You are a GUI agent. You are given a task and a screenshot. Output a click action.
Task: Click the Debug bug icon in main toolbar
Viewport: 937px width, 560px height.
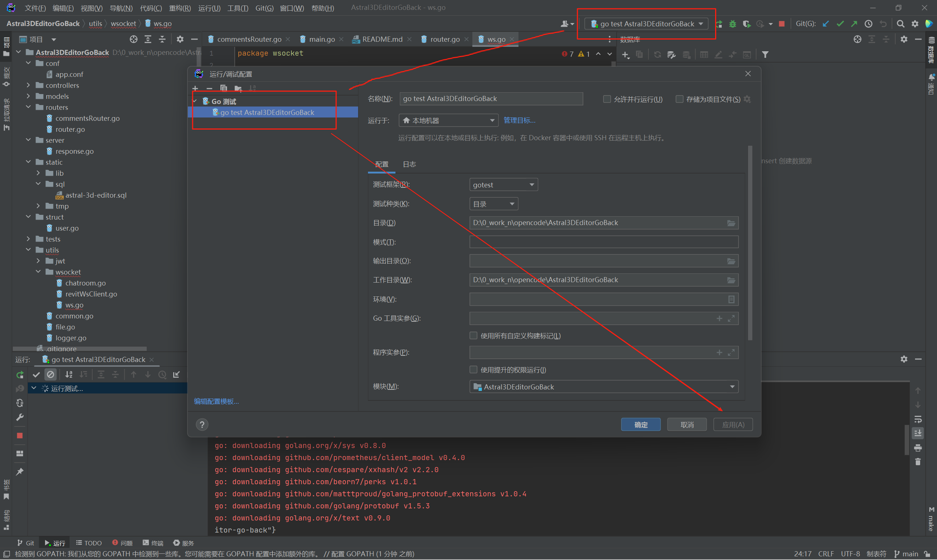733,24
